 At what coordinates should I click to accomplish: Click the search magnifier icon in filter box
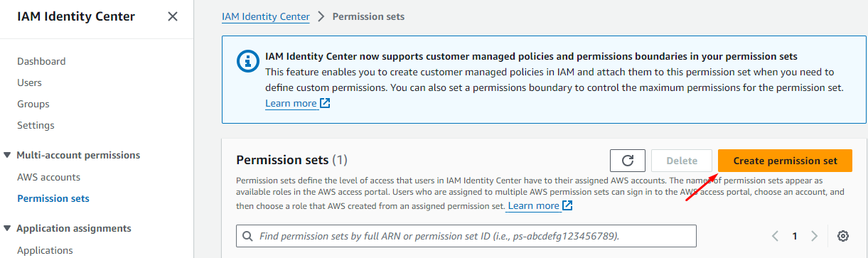[248, 236]
